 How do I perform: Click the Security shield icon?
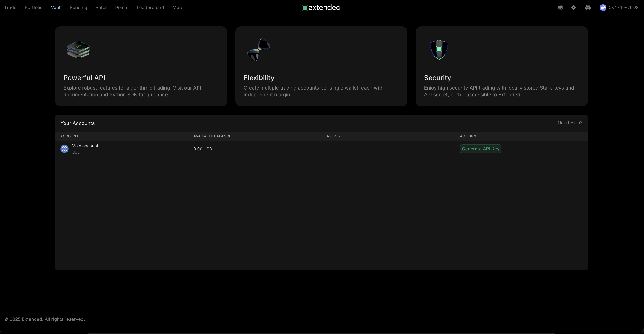tap(439, 49)
